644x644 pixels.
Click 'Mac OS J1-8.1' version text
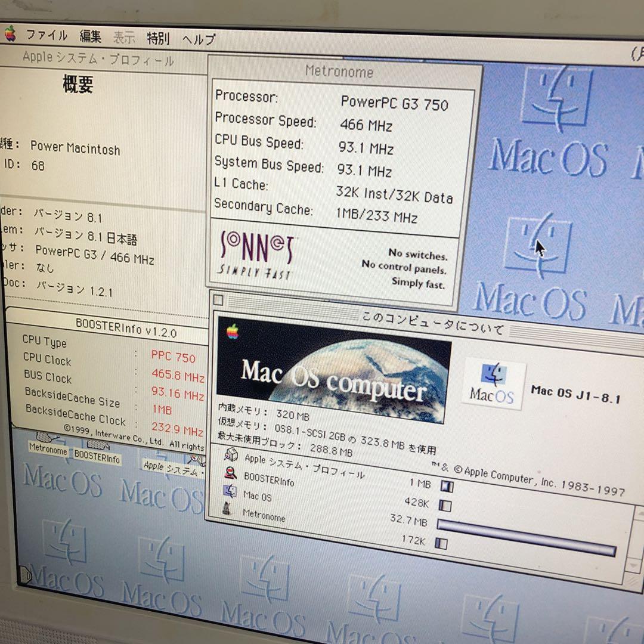point(575,394)
